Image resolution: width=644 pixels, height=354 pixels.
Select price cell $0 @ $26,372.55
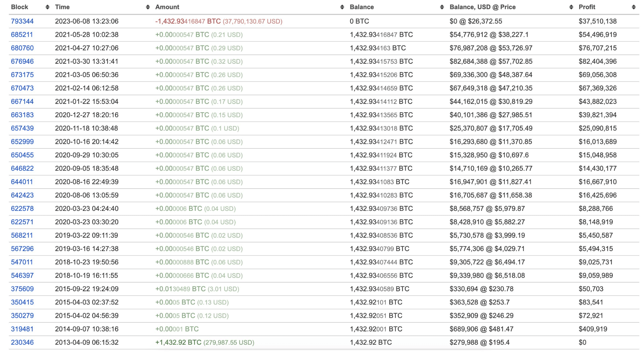pos(476,21)
